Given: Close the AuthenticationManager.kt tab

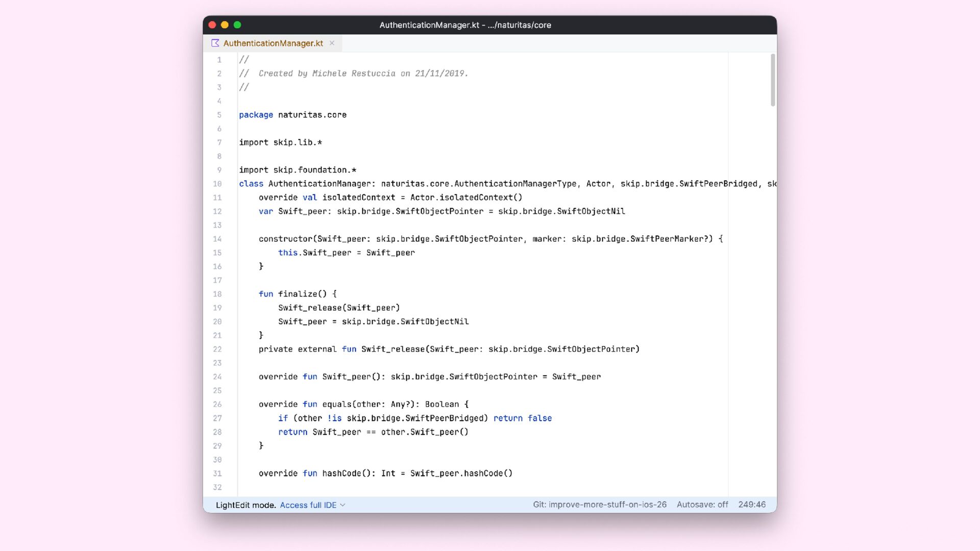Looking at the screenshot, I should tap(332, 43).
